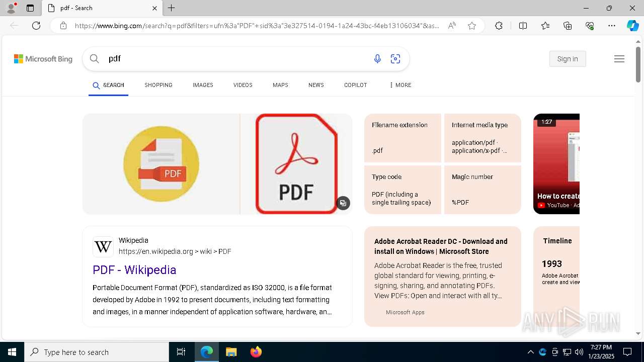Click the Type code card

point(403,190)
